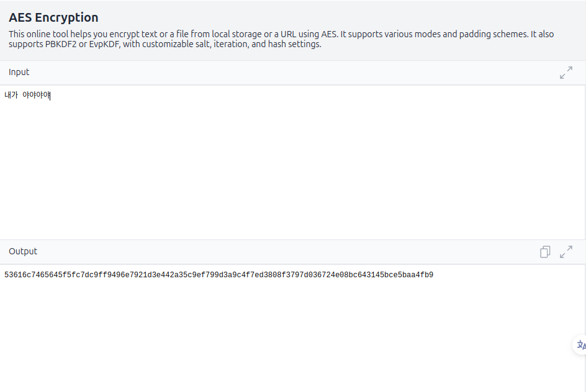
Task: Click the tool description paragraph
Action: click(x=281, y=39)
